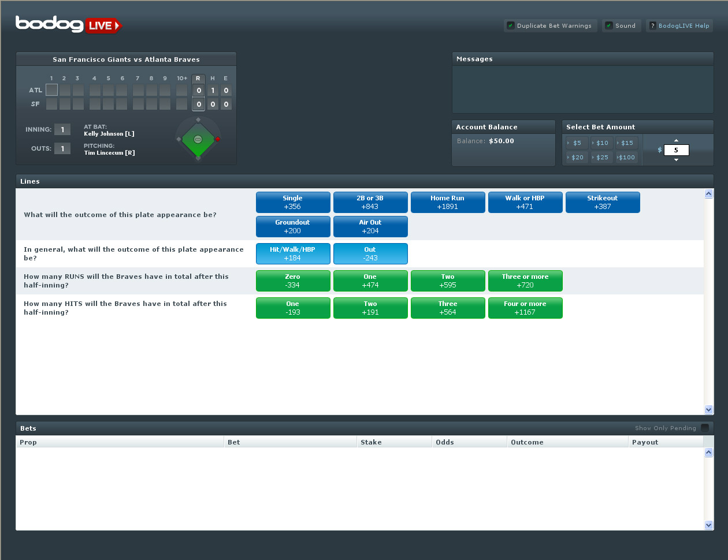This screenshot has width=728, height=560.
Task: Bet on Walk or HBP at +471
Action: 525,202
